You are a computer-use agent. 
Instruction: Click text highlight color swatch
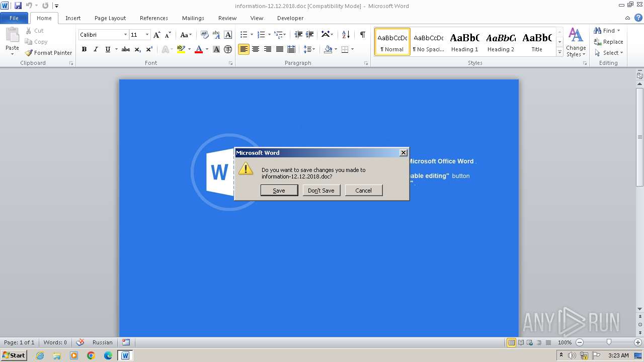pos(181,49)
